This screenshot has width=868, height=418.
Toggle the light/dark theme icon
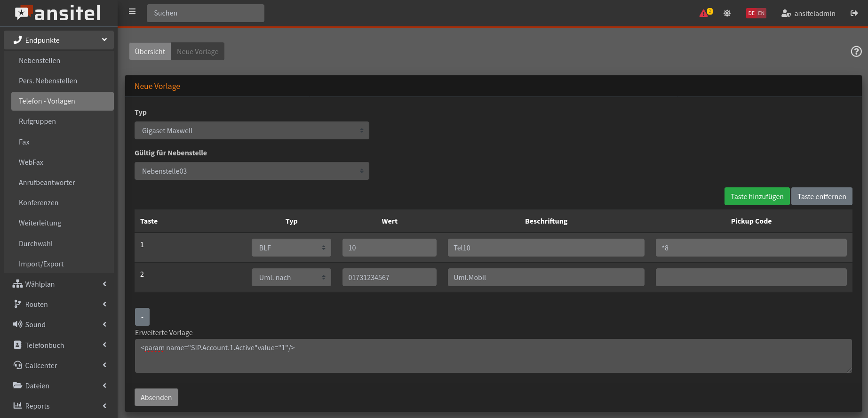(x=727, y=13)
